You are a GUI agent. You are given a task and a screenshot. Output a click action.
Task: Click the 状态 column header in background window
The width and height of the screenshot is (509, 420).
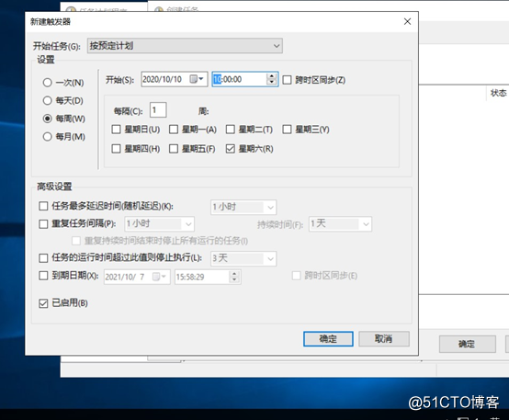(498, 93)
